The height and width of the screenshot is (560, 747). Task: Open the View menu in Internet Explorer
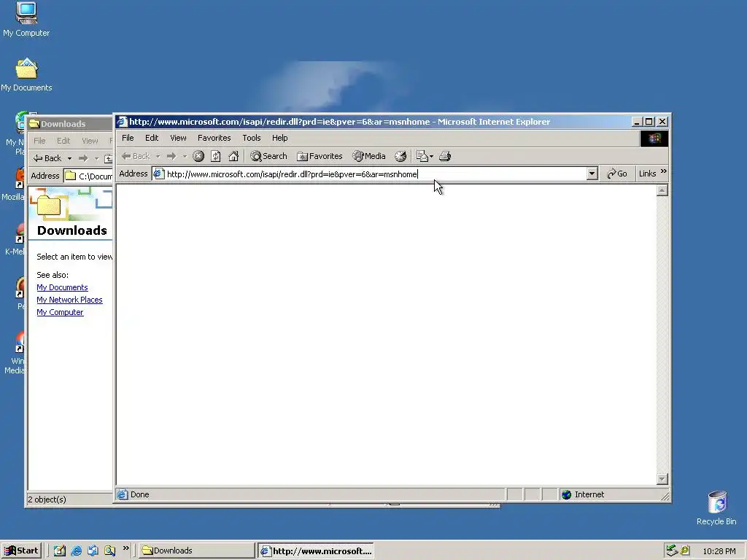[x=178, y=138]
